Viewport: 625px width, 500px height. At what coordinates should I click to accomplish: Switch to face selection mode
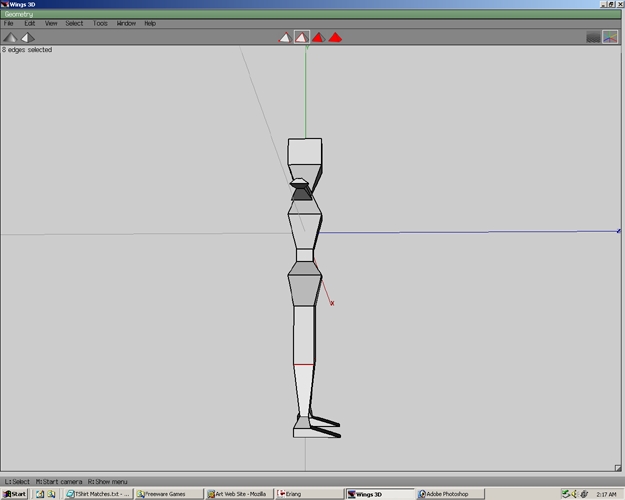tap(318, 37)
